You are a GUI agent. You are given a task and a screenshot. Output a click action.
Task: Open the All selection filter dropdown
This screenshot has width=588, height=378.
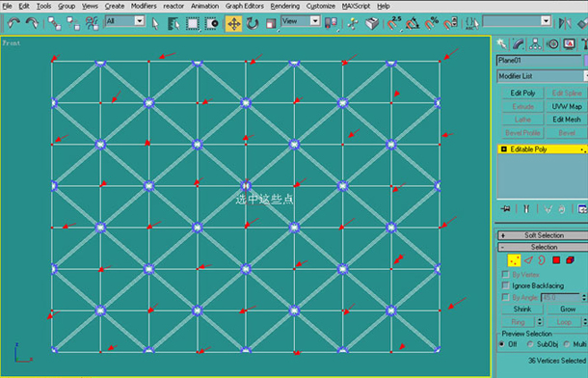125,21
